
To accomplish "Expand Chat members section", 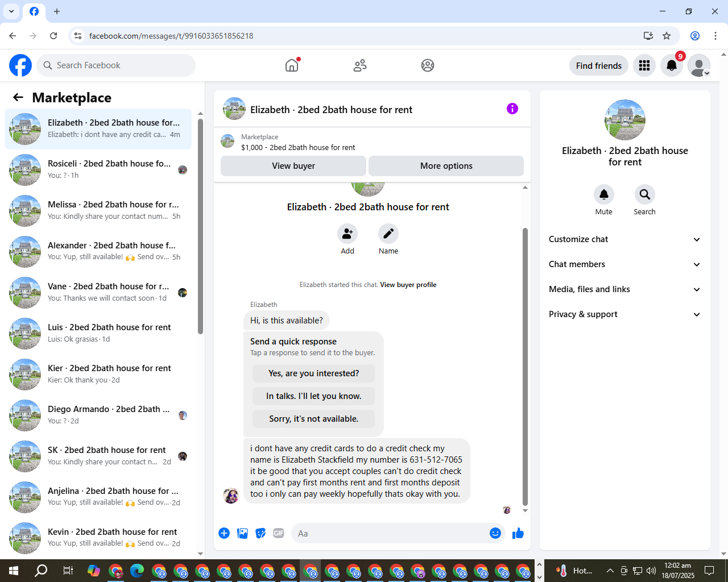I will (x=624, y=264).
